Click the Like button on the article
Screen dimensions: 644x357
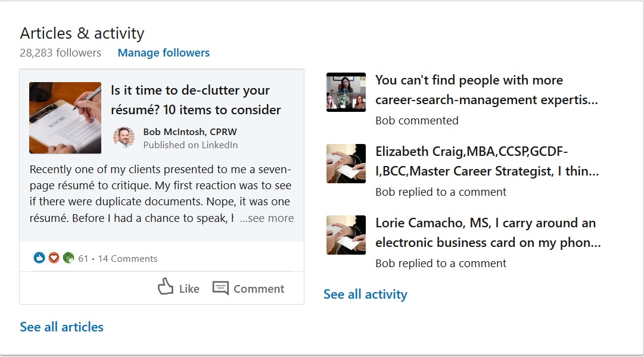tap(179, 288)
